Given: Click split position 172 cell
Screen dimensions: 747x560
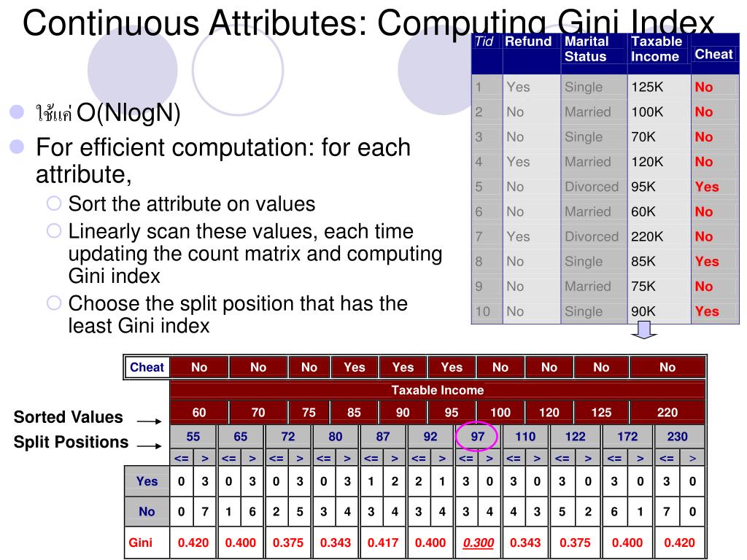Looking at the screenshot, I should (x=627, y=437).
